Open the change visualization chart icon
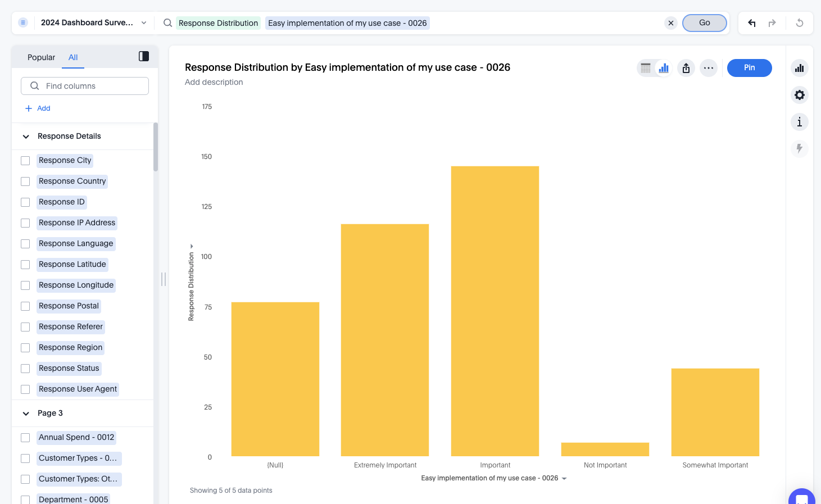Image resolution: width=821 pixels, height=504 pixels. (x=800, y=68)
